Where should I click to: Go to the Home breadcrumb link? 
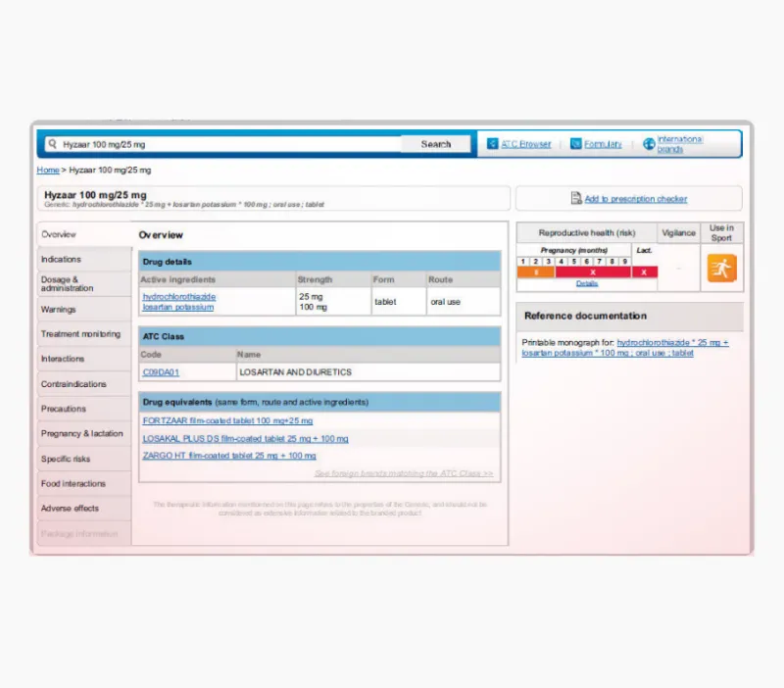48,170
